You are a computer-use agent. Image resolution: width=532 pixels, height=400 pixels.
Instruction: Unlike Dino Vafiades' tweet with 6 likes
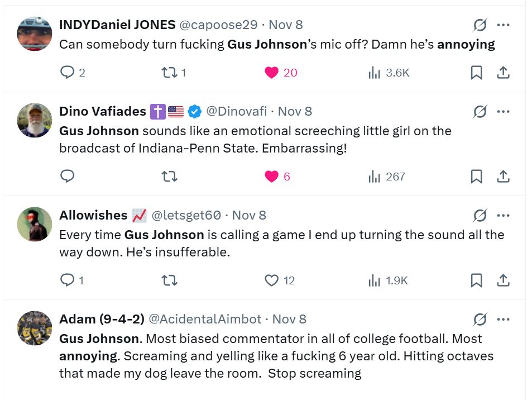click(272, 176)
